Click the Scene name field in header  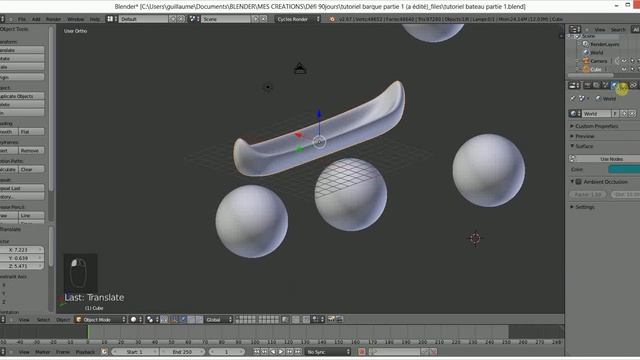coord(226,19)
